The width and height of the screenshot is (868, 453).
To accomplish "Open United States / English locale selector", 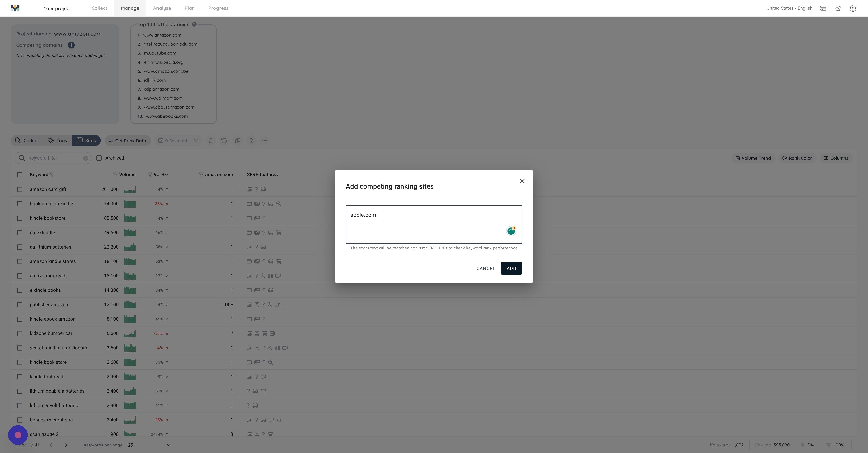I will (789, 8).
